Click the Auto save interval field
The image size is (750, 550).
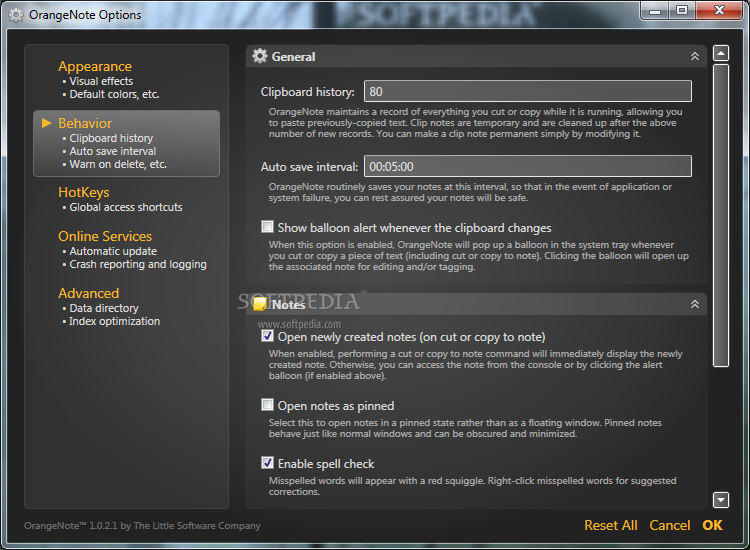pyautogui.click(x=528, y=166)
